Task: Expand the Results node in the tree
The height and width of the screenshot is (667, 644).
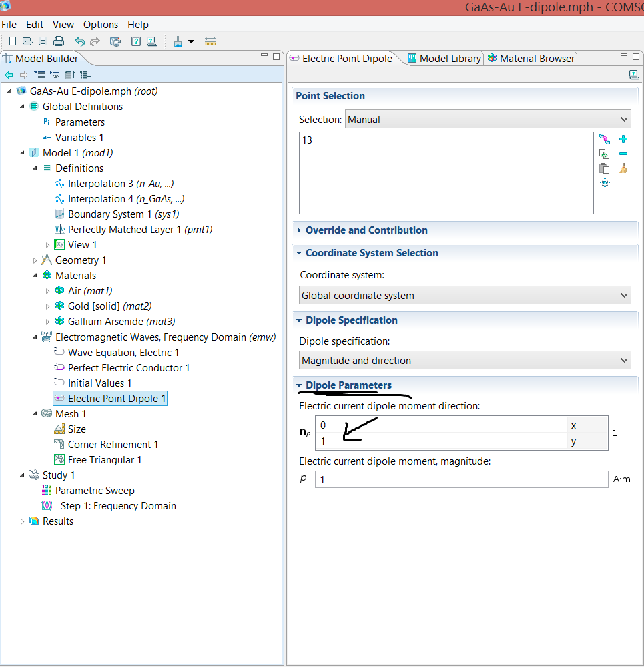Action: pos(22,521)
